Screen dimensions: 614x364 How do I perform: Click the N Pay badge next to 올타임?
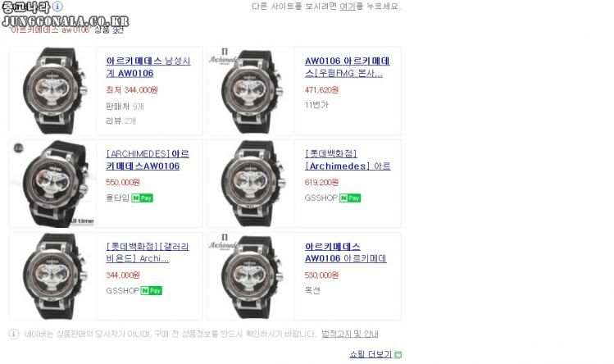coord(142,198)
